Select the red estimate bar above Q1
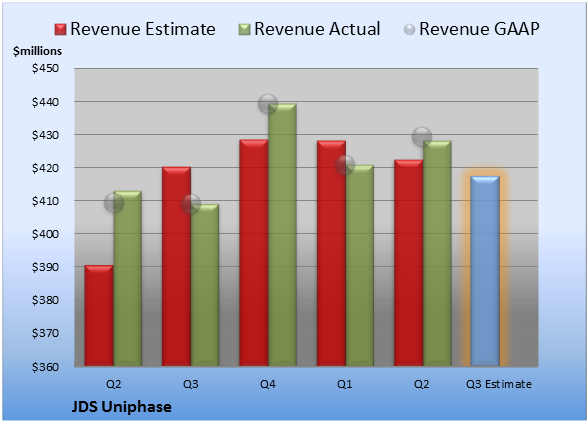The image size is (588, 422). tap(331, 253)
